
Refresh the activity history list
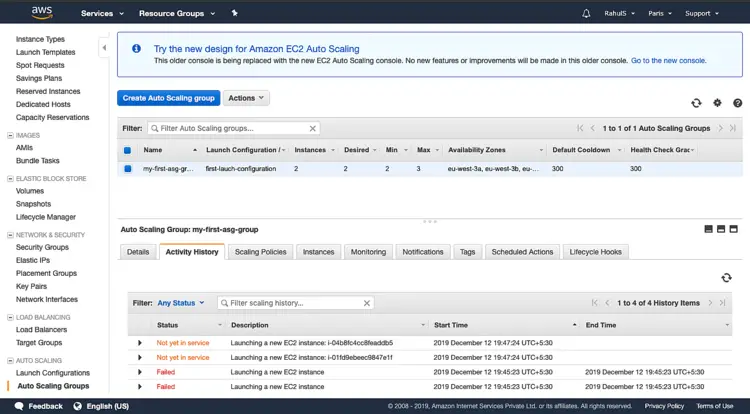(x=726, y=277)
